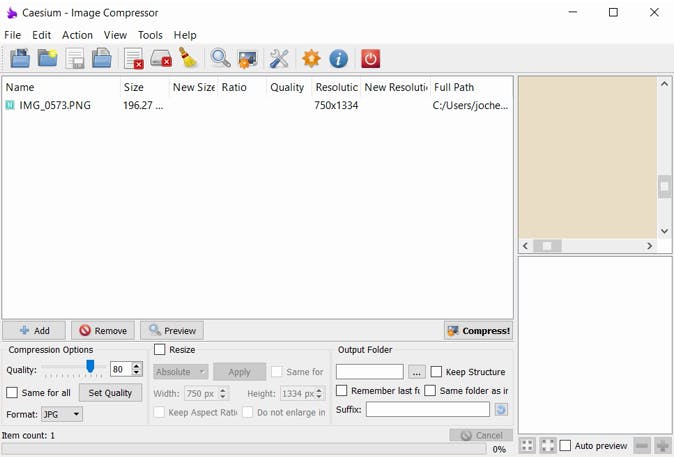This screenshot has height=457, width=674.
Task: Open the Tools menu
Action: [x=150, y=35]
